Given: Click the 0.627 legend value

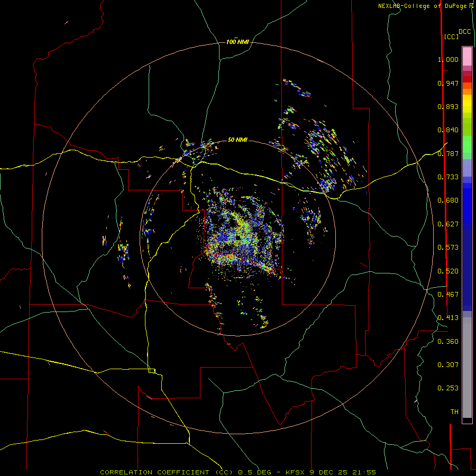Looking at the screenshot, I should (x=448, y=224).
